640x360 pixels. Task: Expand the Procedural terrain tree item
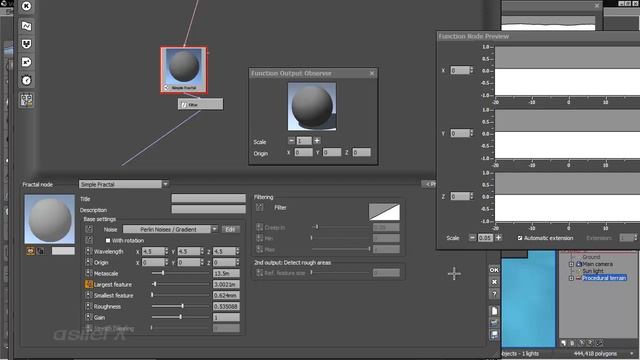pyautogui.click(x=571, y=278)
